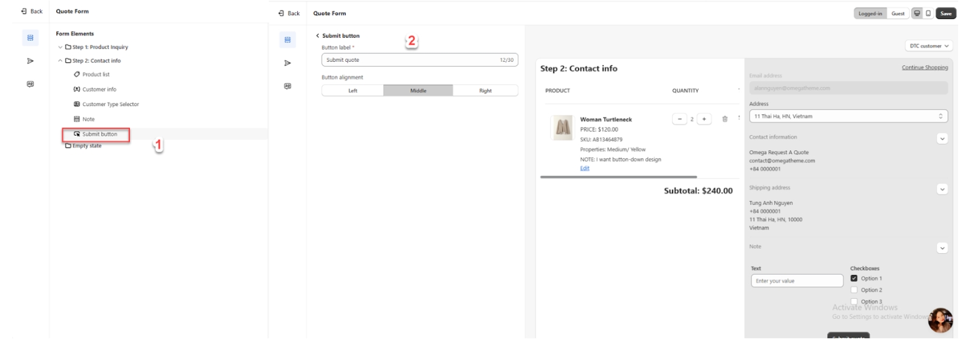Follow the Continue Shopping link

click(x=924, y=67)
